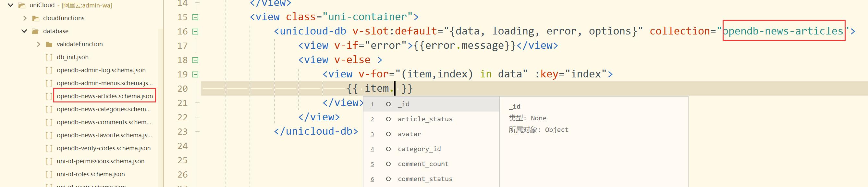Screen dimensions: 868x187
Task: Open opendb-news-comments schema file
Action: pyautogui.click(x=104, y=122)
